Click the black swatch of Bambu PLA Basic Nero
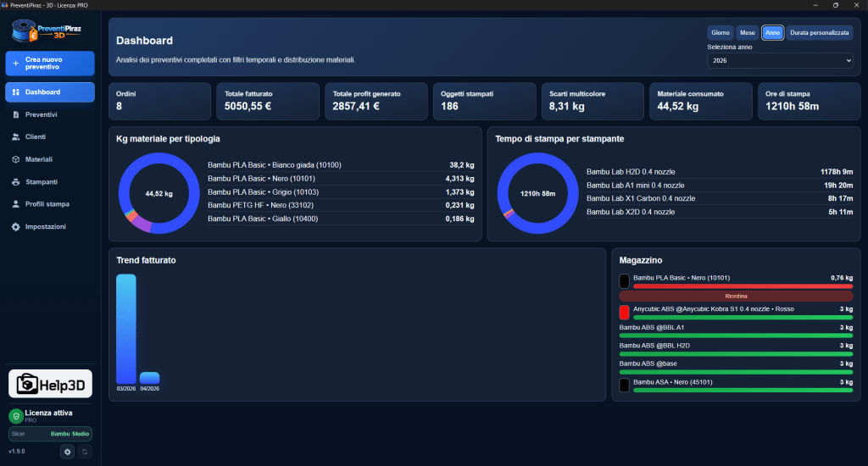 tap(625, 281)
